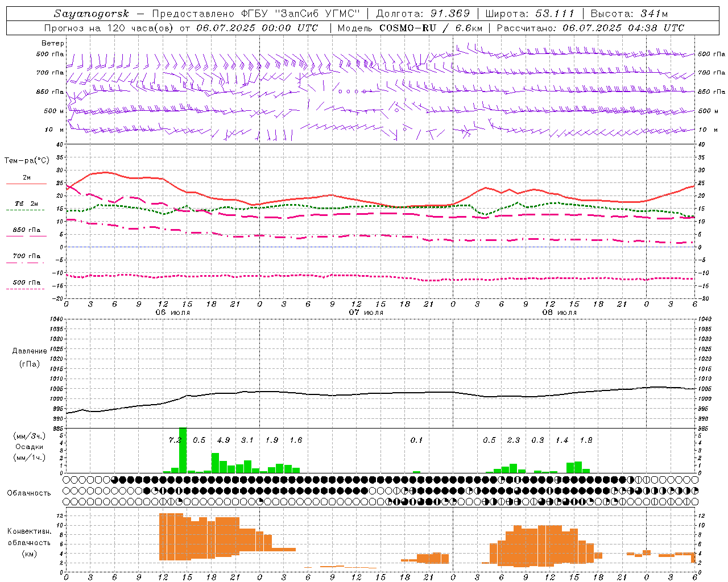This screenshot has width=728, height=582.
Task: Click the '(мм/3ч.)' unit label
Action: (x=30, y=436)
